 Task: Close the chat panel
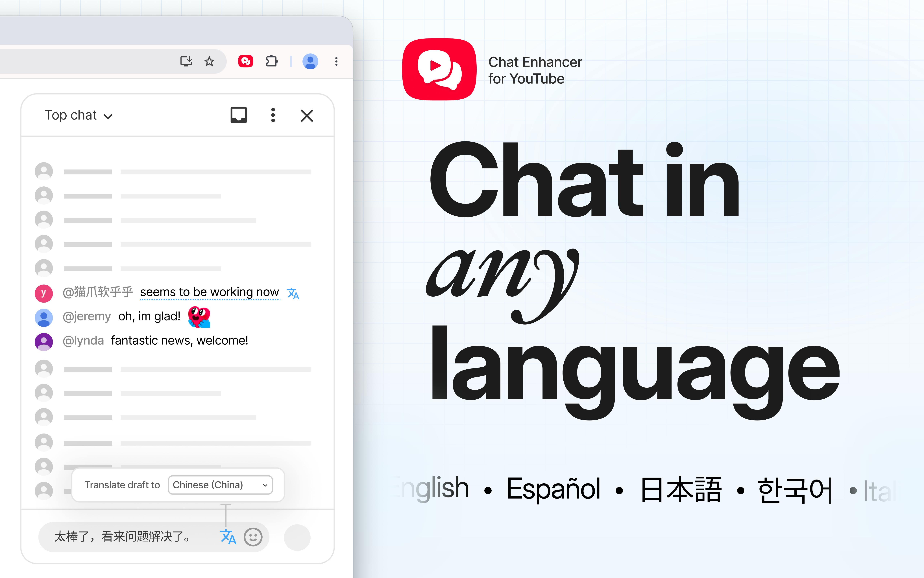click(x=307, y=115)
